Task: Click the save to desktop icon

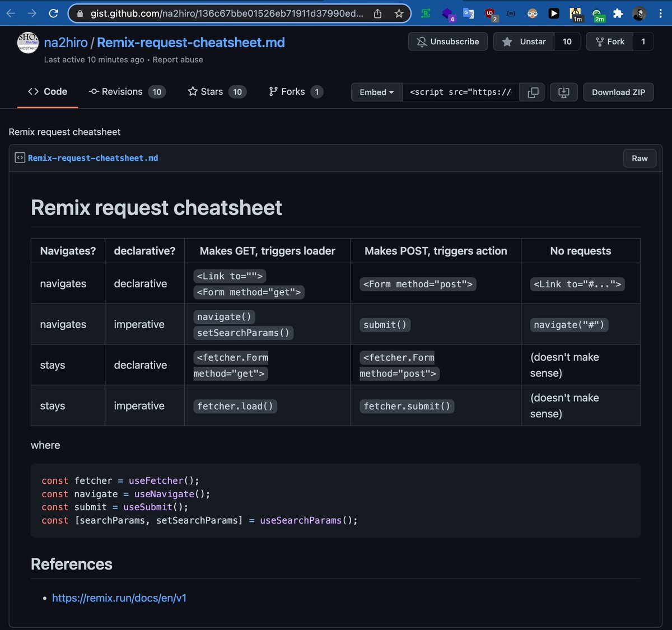Action: (564, 92)
